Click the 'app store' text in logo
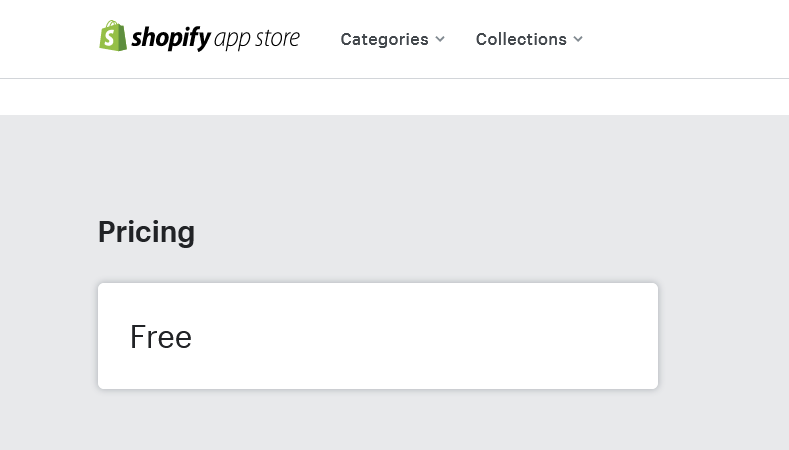The height and width of the screenshot is (450, 789). point(257,39)
